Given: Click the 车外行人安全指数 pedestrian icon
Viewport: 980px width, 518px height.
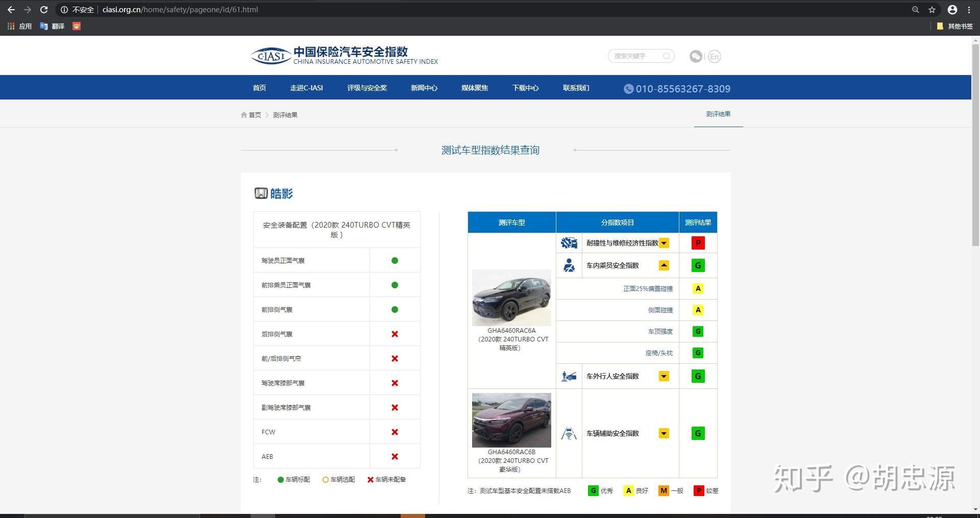Looking at the screenshot, I should point(569,376).
